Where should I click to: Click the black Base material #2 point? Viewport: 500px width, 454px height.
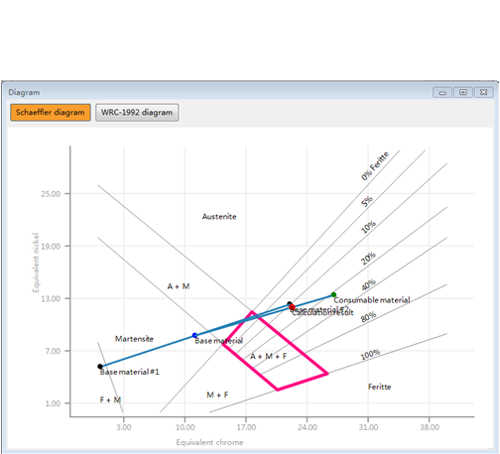coord(289,304)
